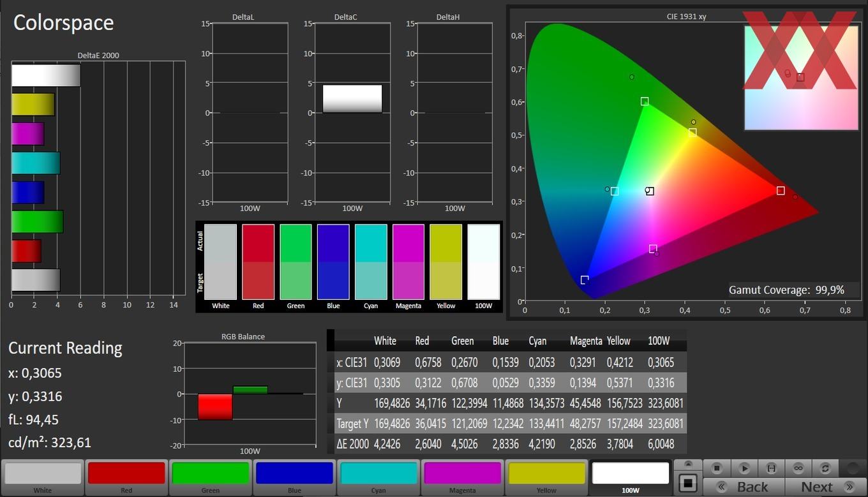Click the RGB Balance chart title
The height and width of the screenshot is (497, 868).
click(243, 336)
